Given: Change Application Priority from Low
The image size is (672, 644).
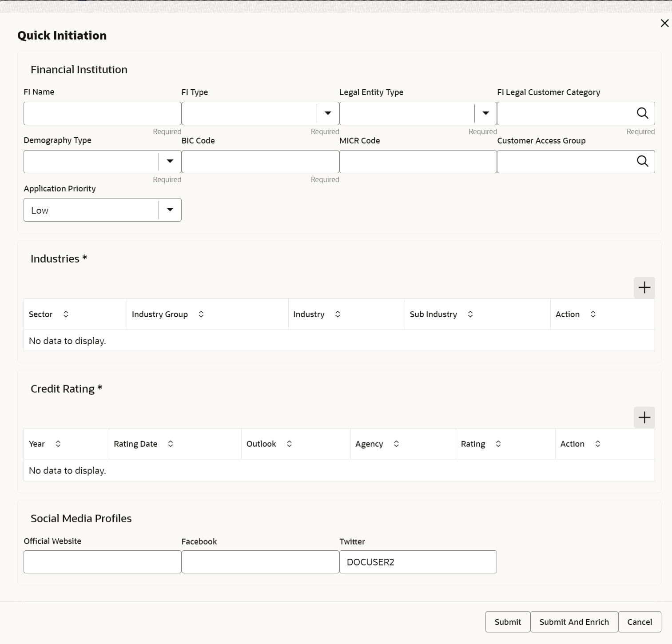Looking at the screenshot, I should [x=170, y=210].
